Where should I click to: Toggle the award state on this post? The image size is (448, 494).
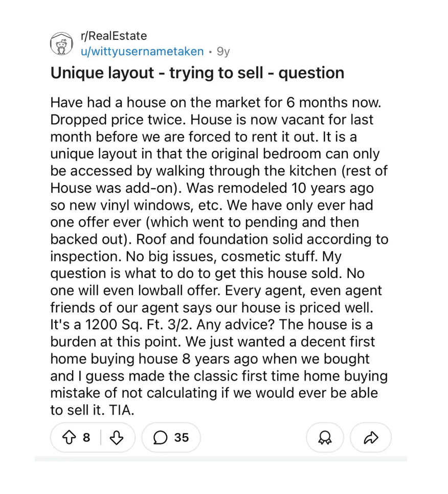(x=324, y=438)
